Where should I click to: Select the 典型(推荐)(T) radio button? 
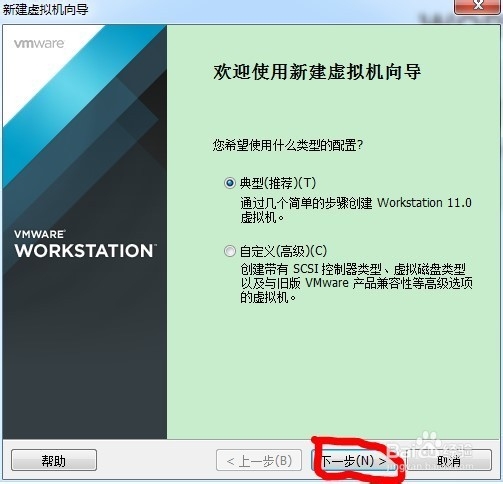230,183
